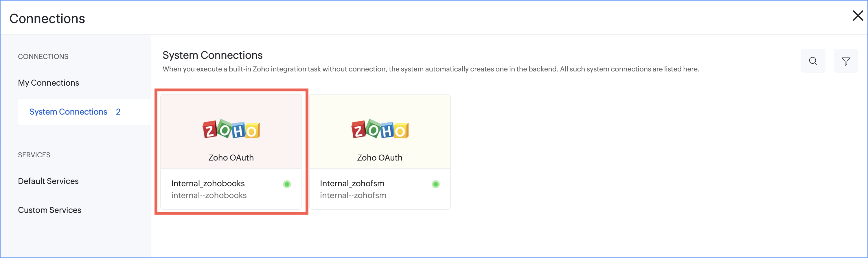
Task: Click the Zoho logo on Internal_zohofsm card
Action: click(380, 129)
